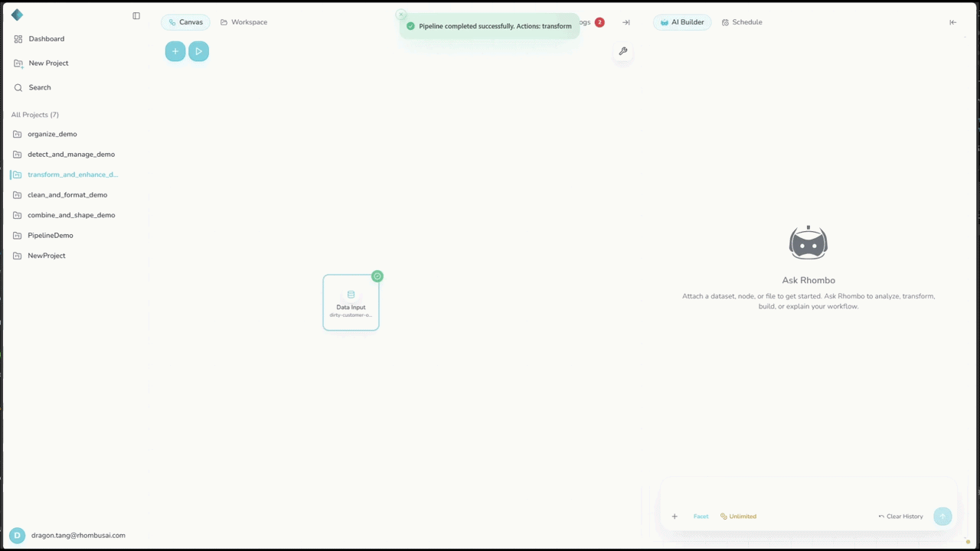
Task: Switch to the Schedule tab
Action: (742, 22)
